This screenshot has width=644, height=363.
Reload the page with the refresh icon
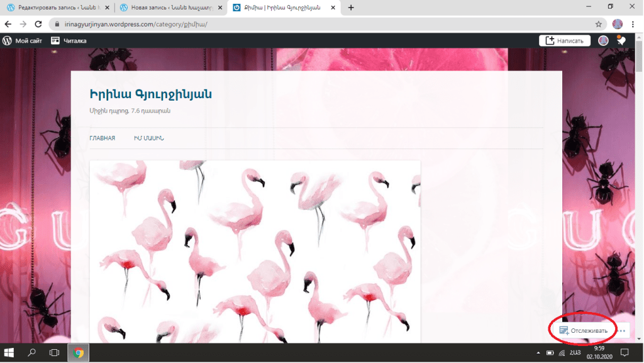(38, 24)
